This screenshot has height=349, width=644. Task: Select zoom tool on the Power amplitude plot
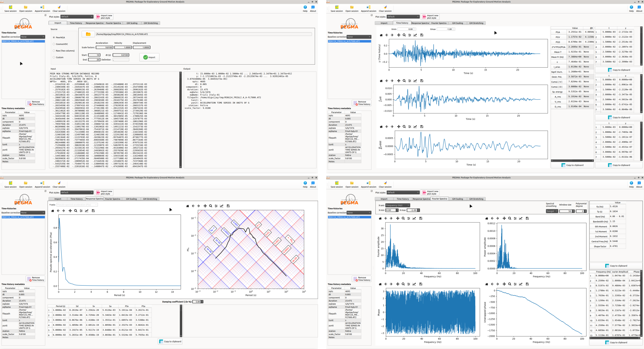(x=510, y=218)
